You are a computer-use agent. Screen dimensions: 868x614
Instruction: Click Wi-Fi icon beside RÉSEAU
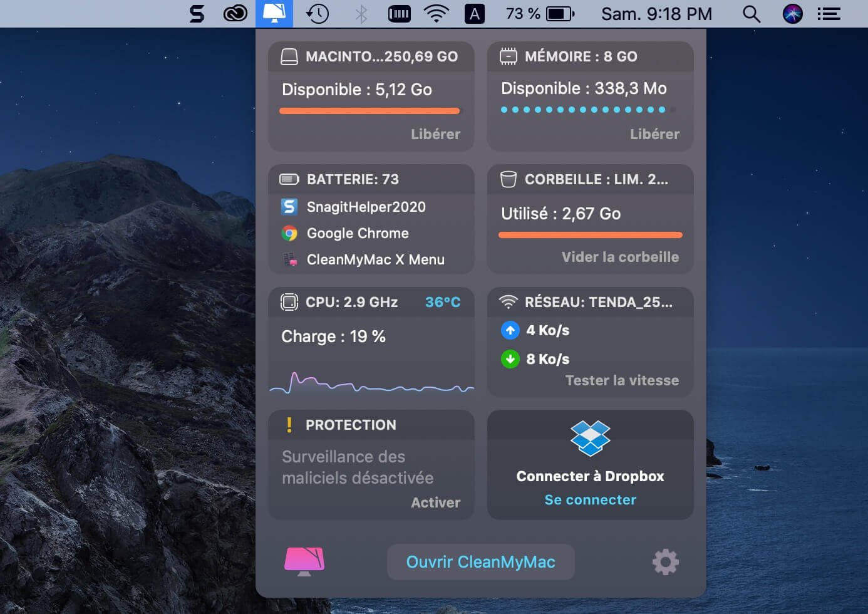[x=508, y=302]
